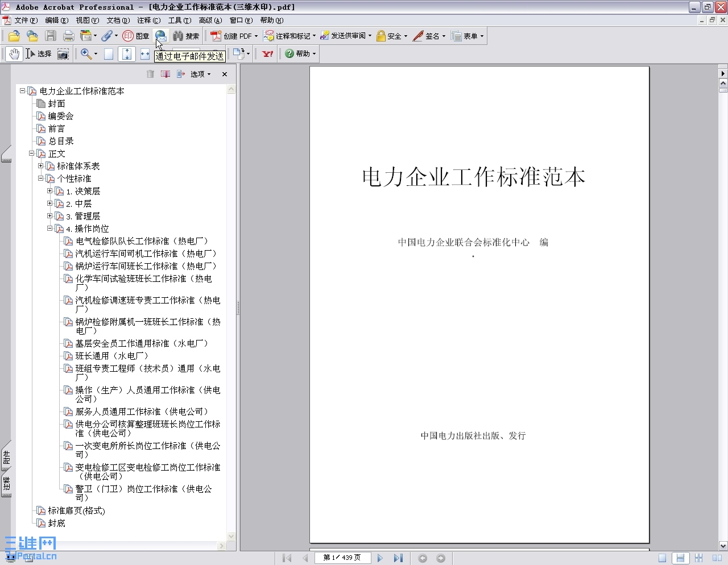728x565 pixels.
Task: Click the trash delete bookmark icon
Action: 150,74
